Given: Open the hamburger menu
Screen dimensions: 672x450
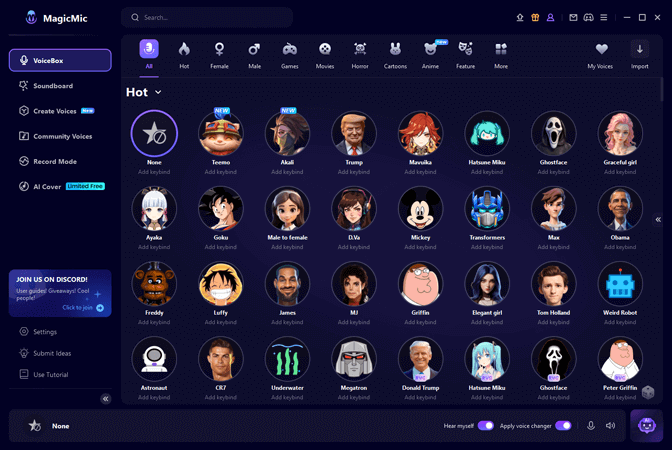Looking at the screenshot, I should point(603,17).
